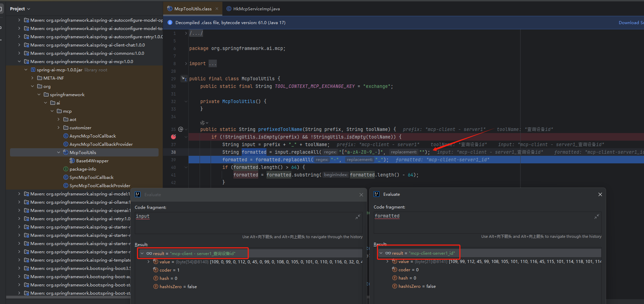Click the formatted code fragment field
Viewport: 644px width, 304px height.
click(487, 223)
